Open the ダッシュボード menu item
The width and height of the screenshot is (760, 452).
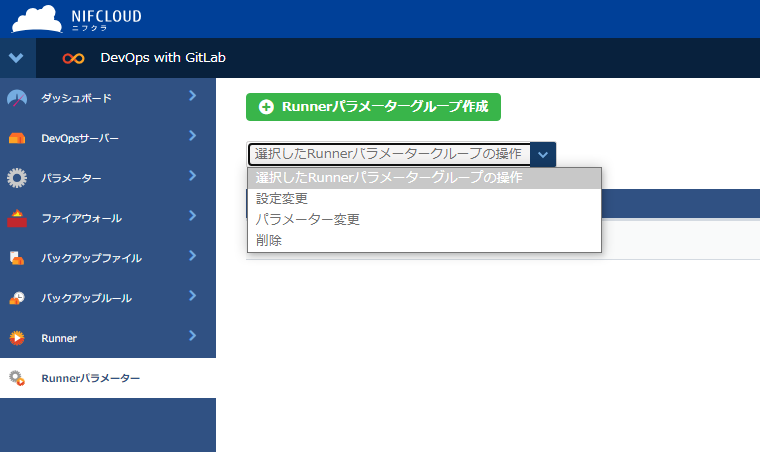click(108, 98)
